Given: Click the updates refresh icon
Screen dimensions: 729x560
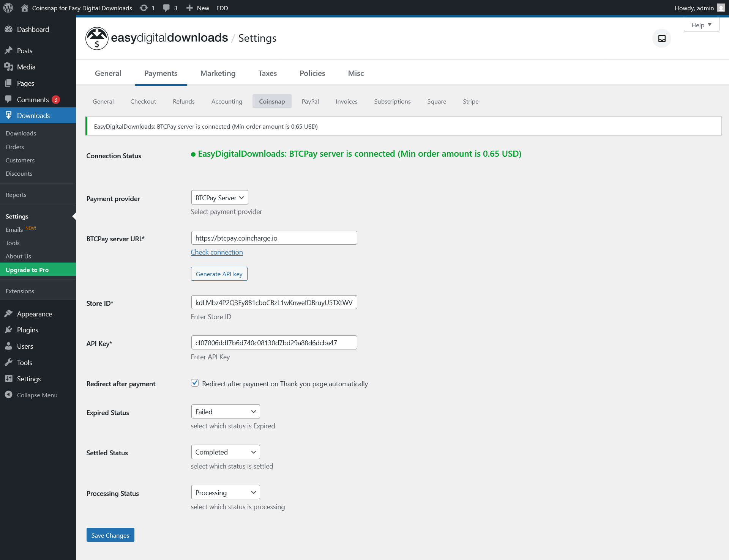Looking at the screenshot, I should [144, 8].
